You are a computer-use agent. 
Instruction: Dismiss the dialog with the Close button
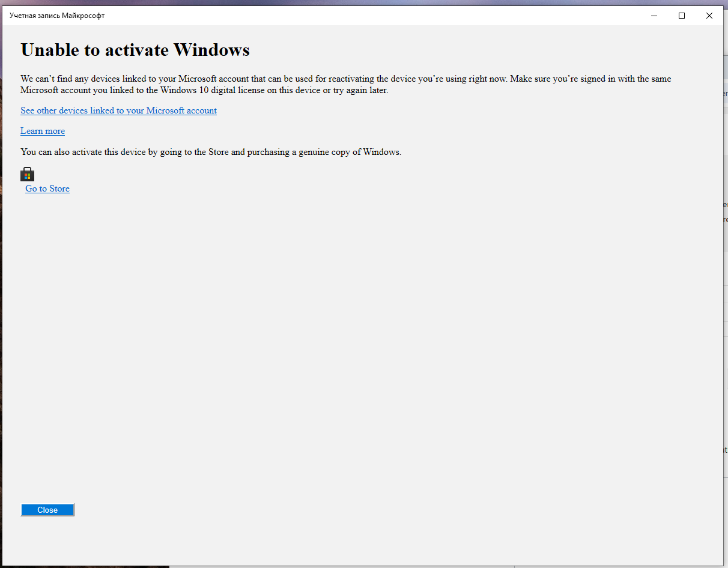pos(47,510)
